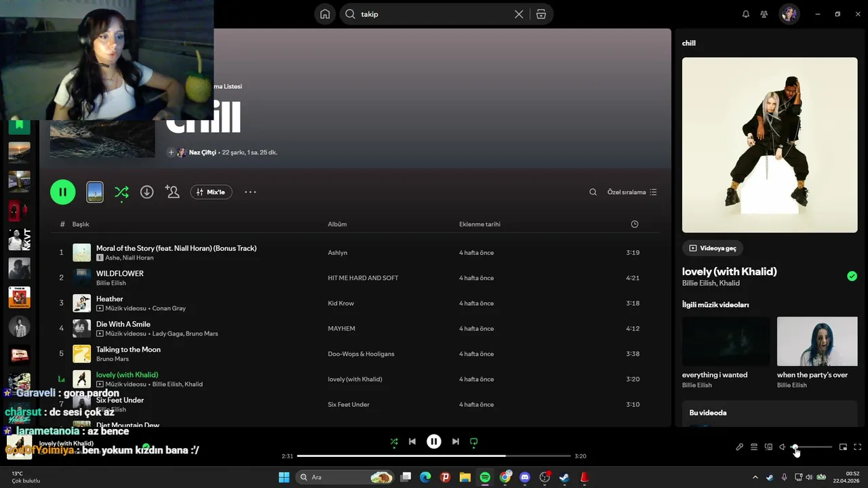Open the connect to a device icon

tap(768, 447)
